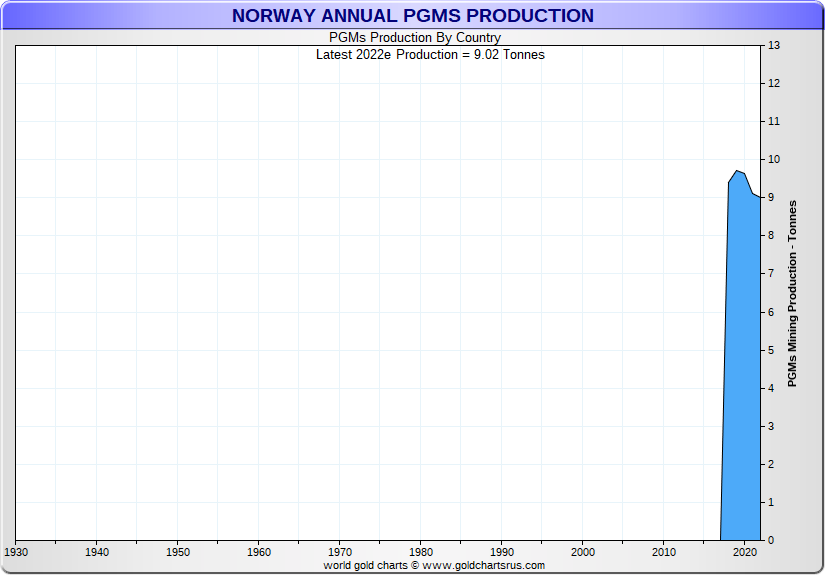Click the Latest 2022e Production value text
Image resolution: width=825 pixels, height=575 pixels.
tap(430, 54)
